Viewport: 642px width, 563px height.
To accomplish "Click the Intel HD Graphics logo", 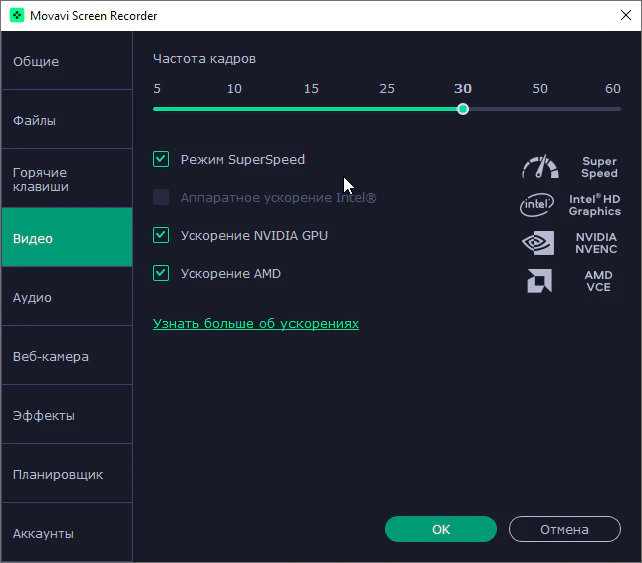I will pos(537,205).
